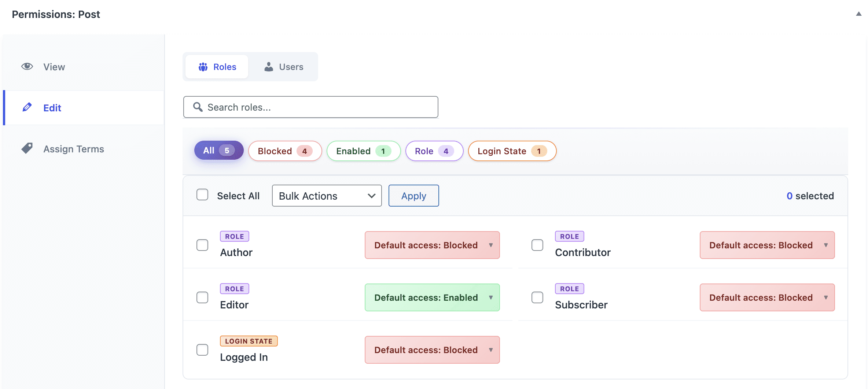Open the Bulk Actions dropdown
The width and height of the screenshot is (868, 389).
point(326,196)
